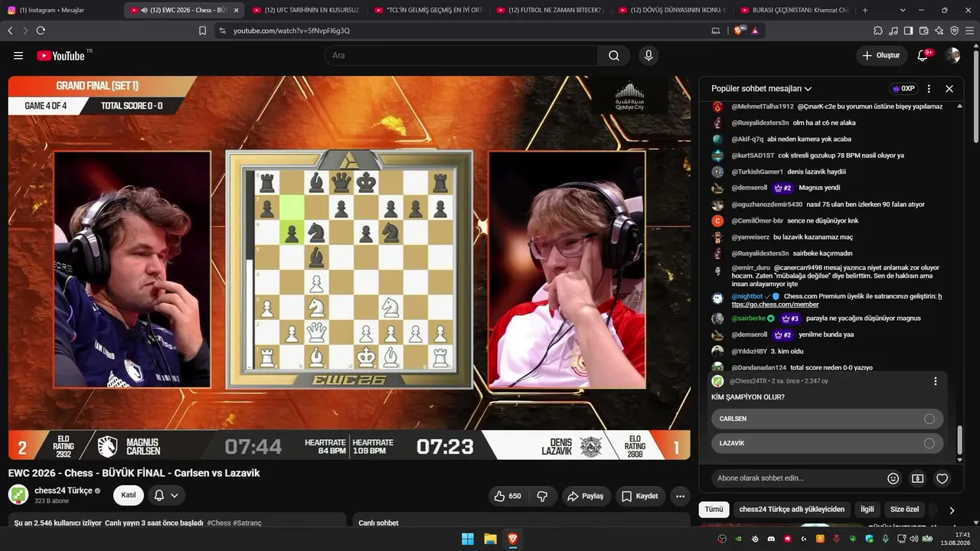Like the video with thumbs up
This screenshot has width=980, height=551.
(508, 496)
